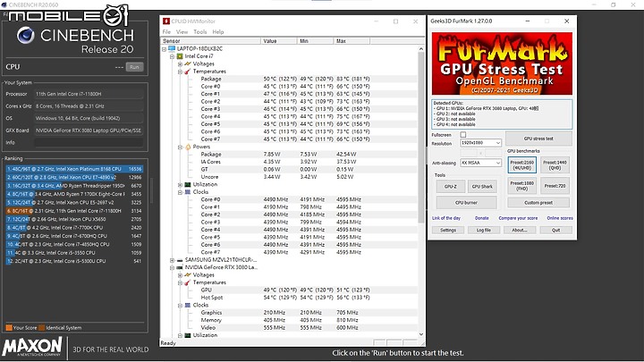
Task: Open the HWMonitor Help menu
Action: click(x=218, y=31)
